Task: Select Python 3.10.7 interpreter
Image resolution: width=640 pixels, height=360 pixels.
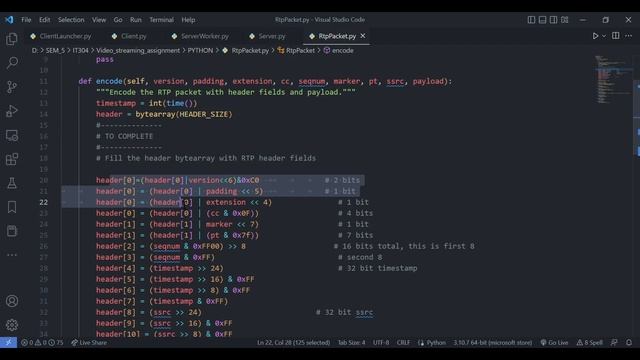Action: click(x=493, y=342)
